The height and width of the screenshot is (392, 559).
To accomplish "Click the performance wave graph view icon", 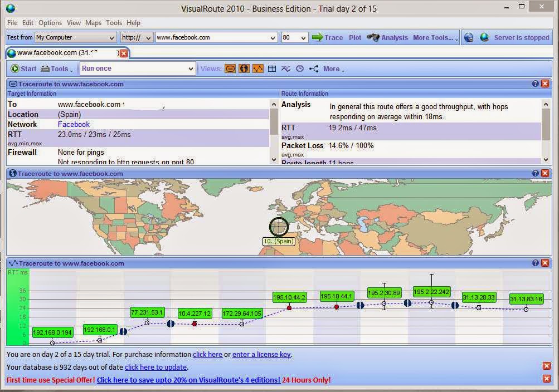I will pos(286,69).
